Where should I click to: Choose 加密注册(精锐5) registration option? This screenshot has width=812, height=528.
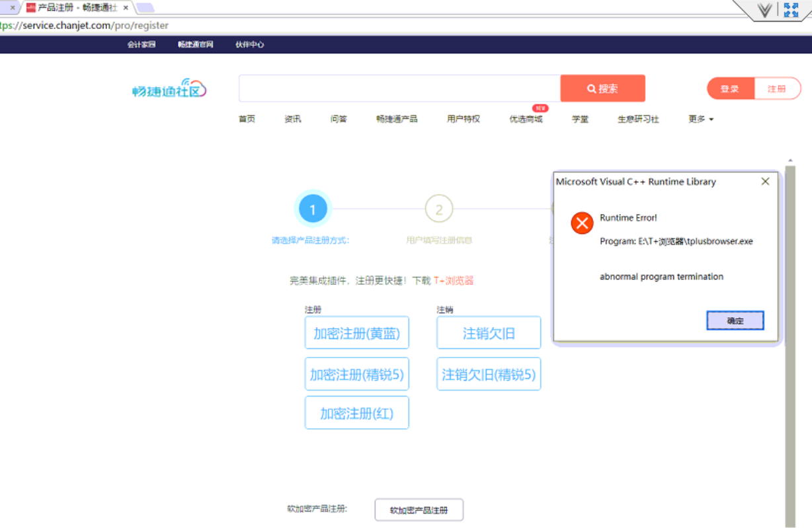click(x=356, y=374)
